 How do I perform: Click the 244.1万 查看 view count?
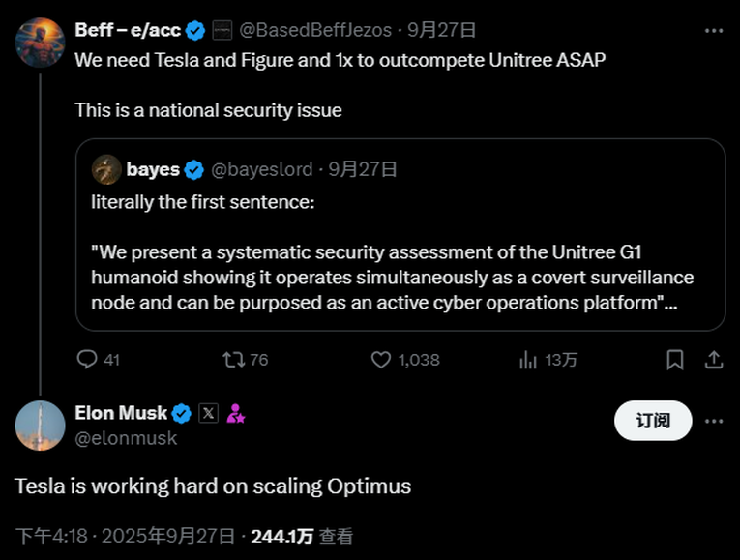coord(302,536)
